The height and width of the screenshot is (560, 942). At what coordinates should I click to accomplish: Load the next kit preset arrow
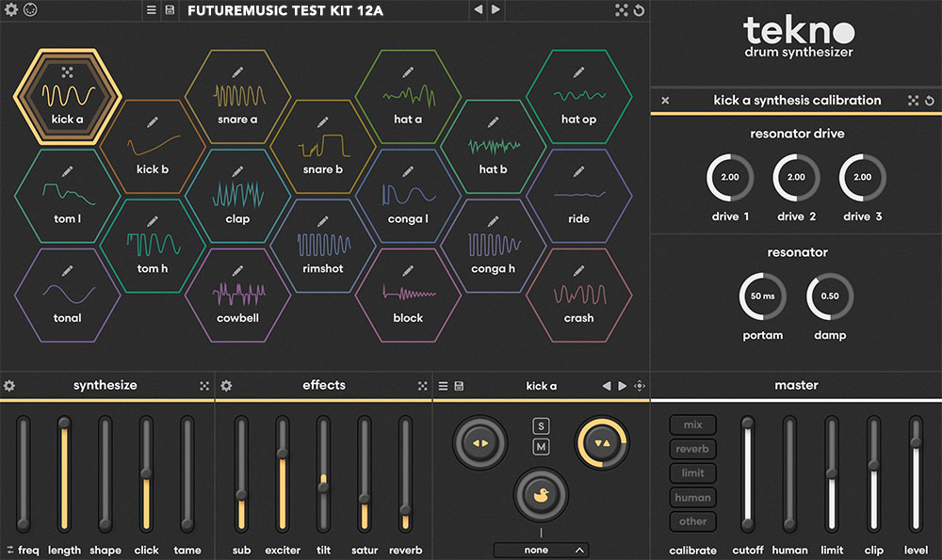pyautogui.click(x=495, y=9)
